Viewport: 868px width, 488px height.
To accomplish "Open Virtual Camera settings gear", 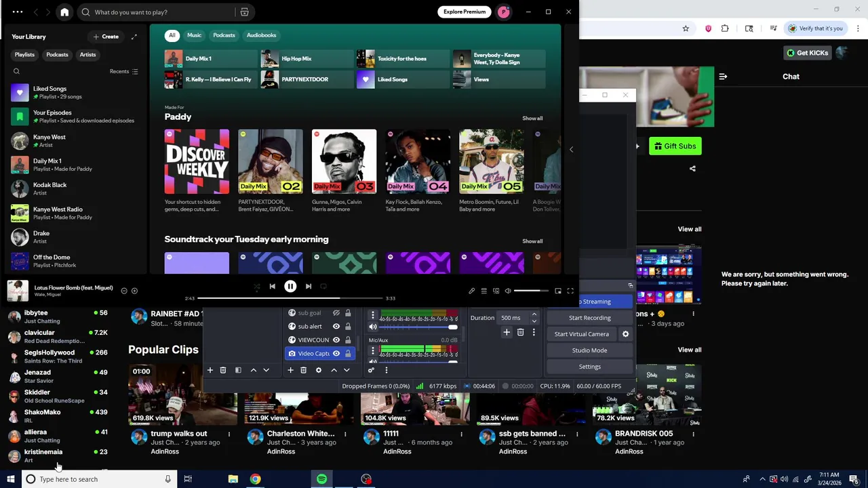I will pos(625,334).
